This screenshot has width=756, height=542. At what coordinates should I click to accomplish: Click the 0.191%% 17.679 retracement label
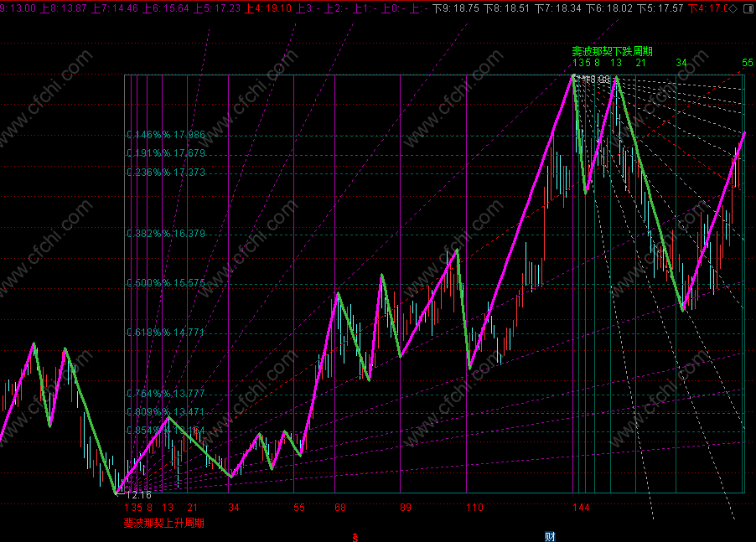(x=166, y=153)
